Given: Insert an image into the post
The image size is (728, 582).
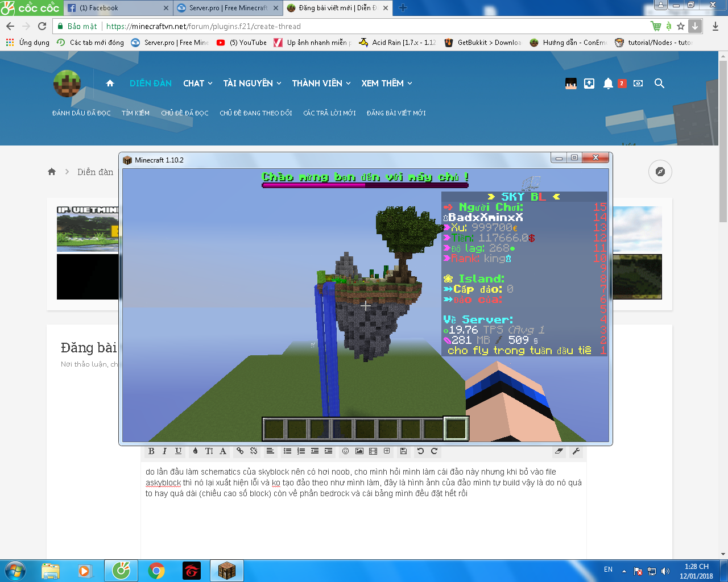Looking at the screenshot, I should click(359, 451).
